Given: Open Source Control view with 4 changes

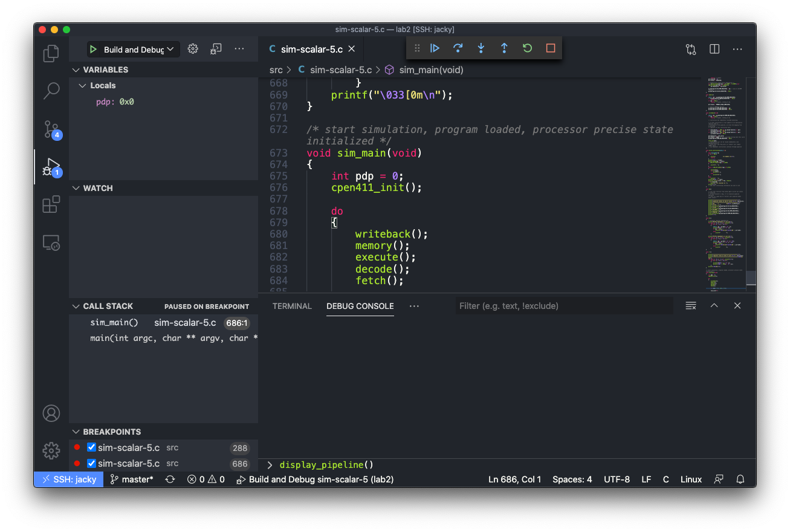Looking at the screenshot, I should 51,129.
